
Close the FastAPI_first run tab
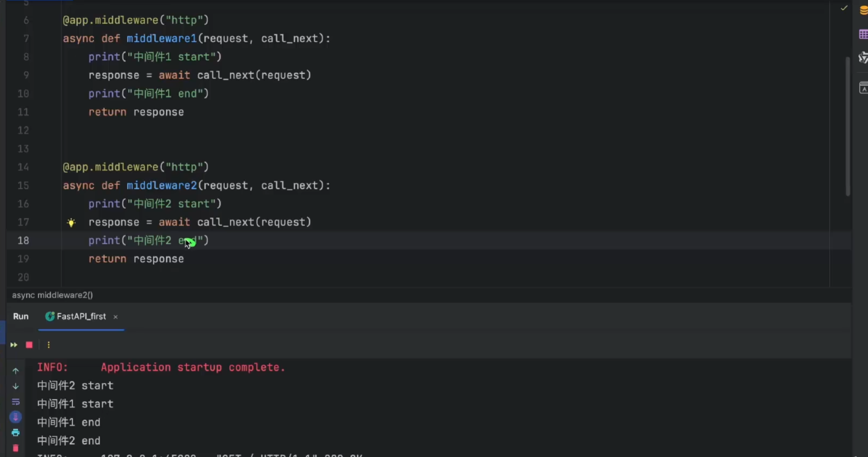tap(115, 317)
